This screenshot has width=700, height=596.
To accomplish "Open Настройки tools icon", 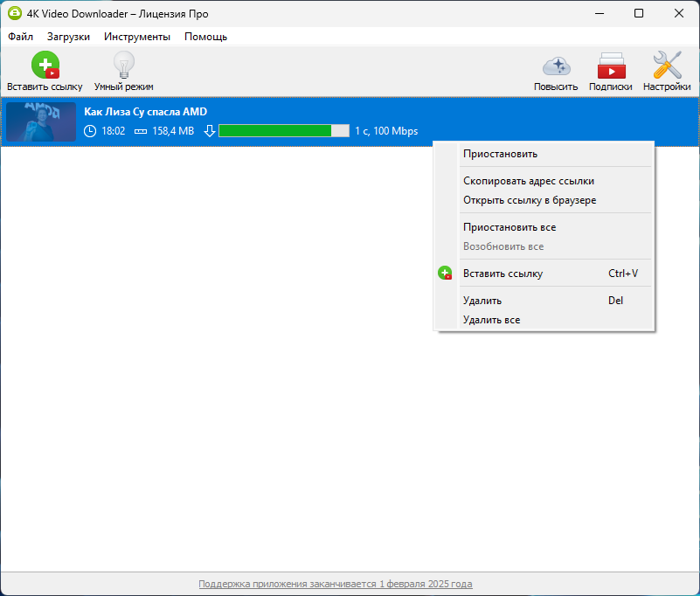I will [x=667, y=65].
